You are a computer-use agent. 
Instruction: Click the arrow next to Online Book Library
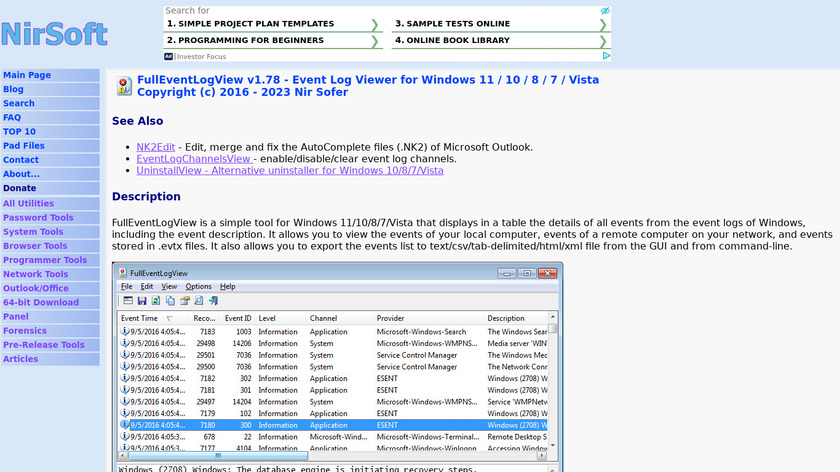[x=603, y=41]
